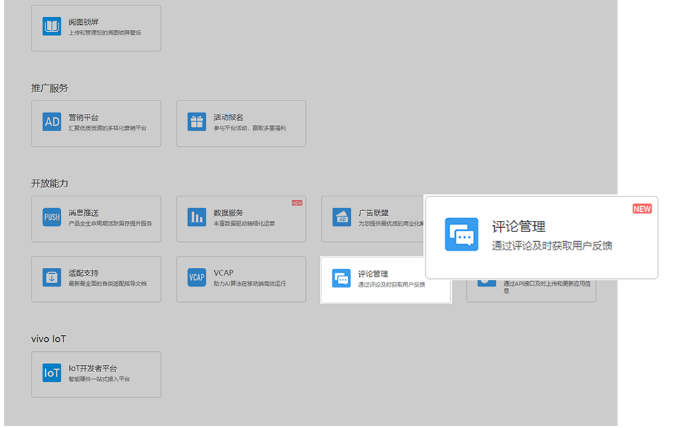The height and width of the screenshot is (428, 687).
Task: Open the 营销平台 title
Action: [83, 117]
